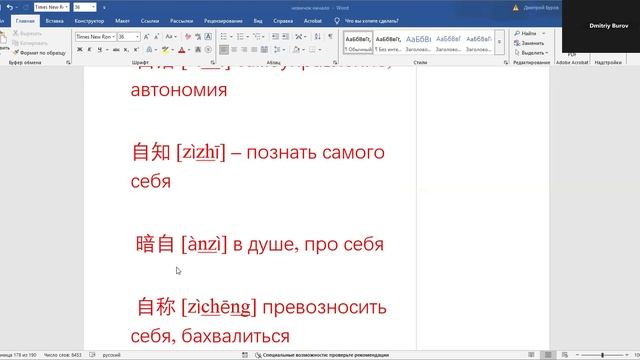Align text left in Paragraph group
Screen dimensions: 640x360
coord(224,49)
